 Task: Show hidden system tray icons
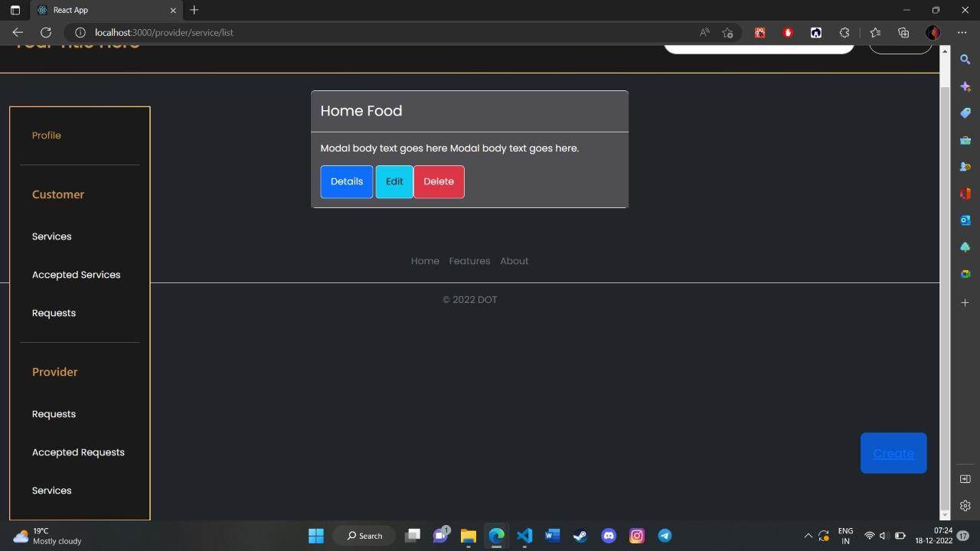pos(808,536)
